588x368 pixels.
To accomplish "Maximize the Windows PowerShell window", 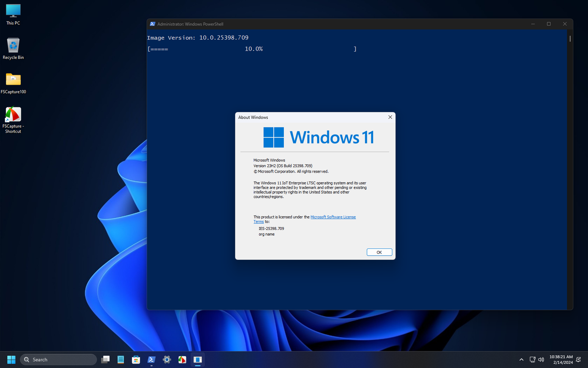I will pos(548,24).
